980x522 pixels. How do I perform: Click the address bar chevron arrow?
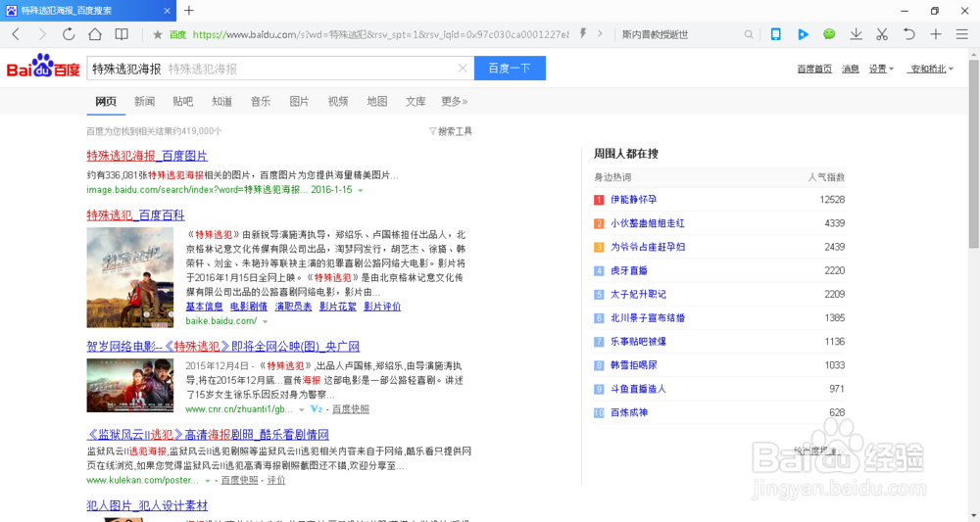point(600,33)
